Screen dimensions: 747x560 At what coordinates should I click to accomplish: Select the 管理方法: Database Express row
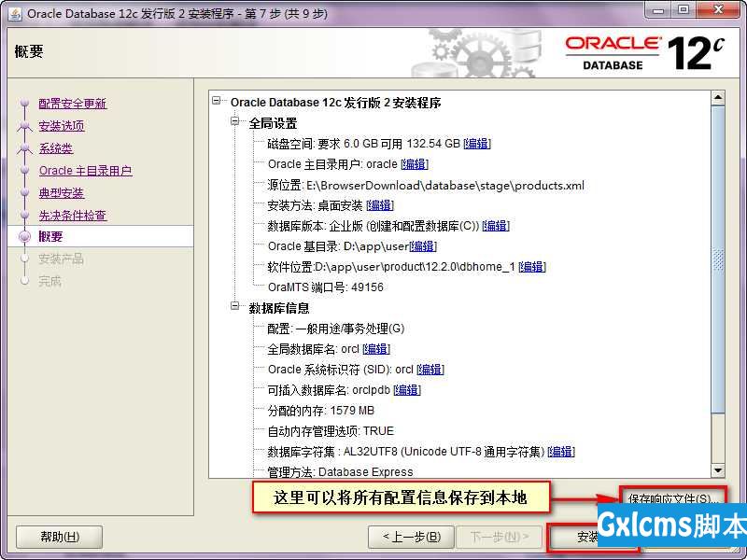coord(340,472)
